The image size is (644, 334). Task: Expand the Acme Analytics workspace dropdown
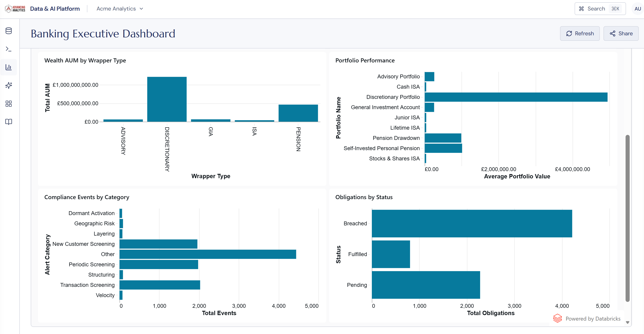point(120,9)
